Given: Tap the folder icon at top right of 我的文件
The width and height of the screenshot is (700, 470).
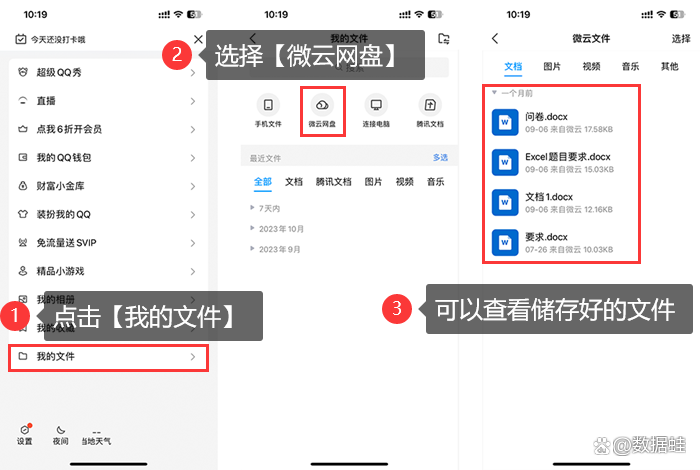Looking at the screenshot, I should (444, 38).
